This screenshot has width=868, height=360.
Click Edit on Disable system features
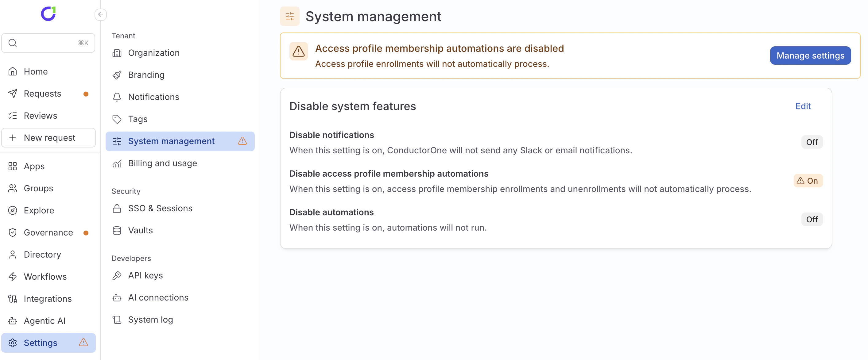coord(803,106)
